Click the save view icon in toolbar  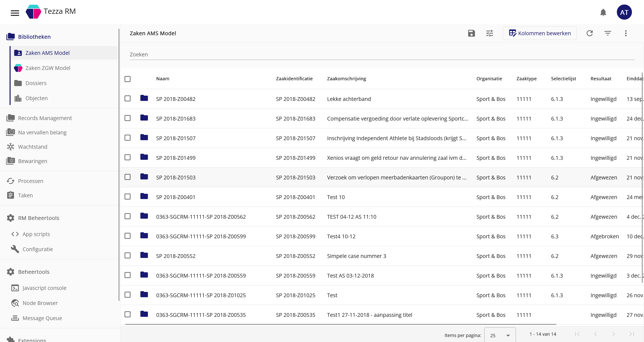click(x=471, y=33)
